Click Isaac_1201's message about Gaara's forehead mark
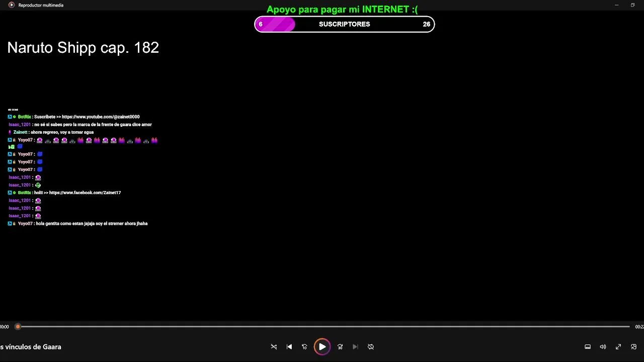This screenshot has height=362, width=644. [x=80, y=125]
